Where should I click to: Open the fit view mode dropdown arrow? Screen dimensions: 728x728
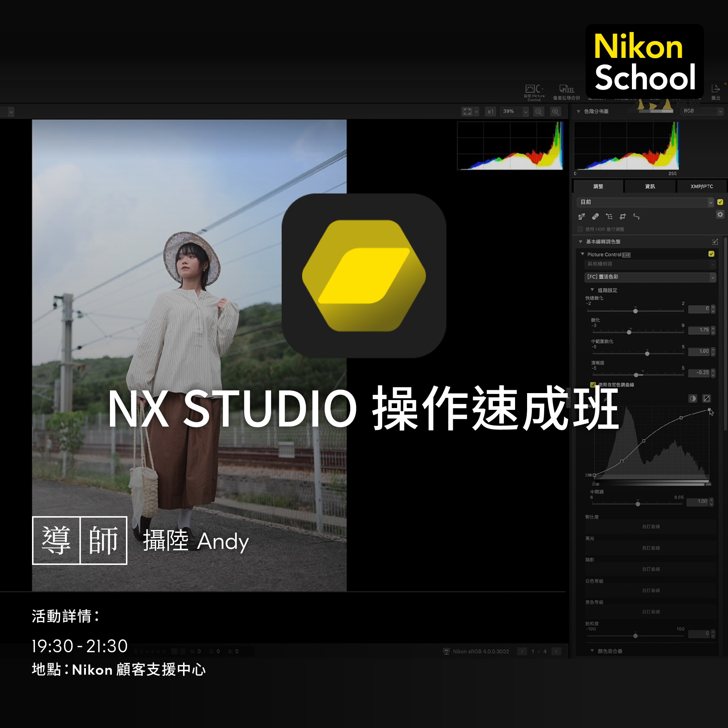[476, 111]
